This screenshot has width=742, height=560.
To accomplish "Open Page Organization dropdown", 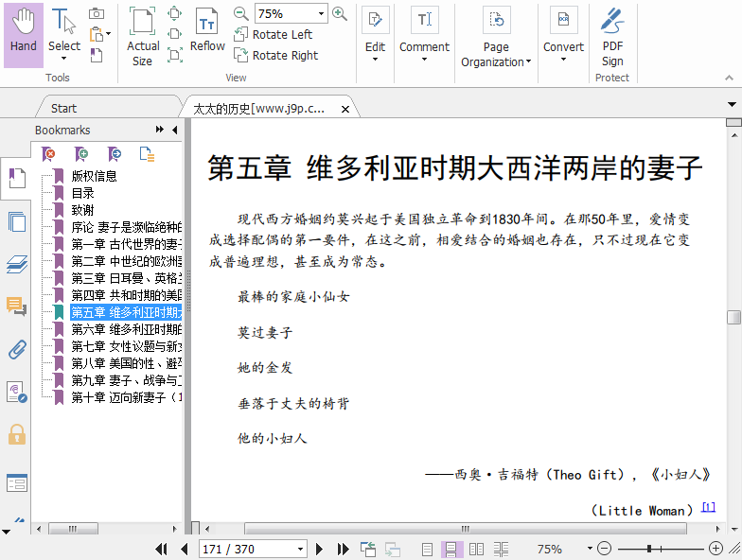I will [x=496, y=37].
